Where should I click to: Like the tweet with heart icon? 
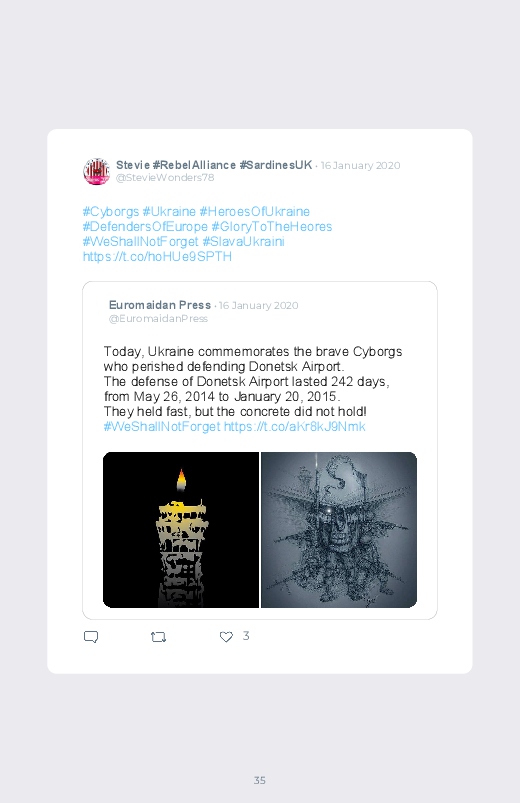pyautogui.click(x=226, y=637)
